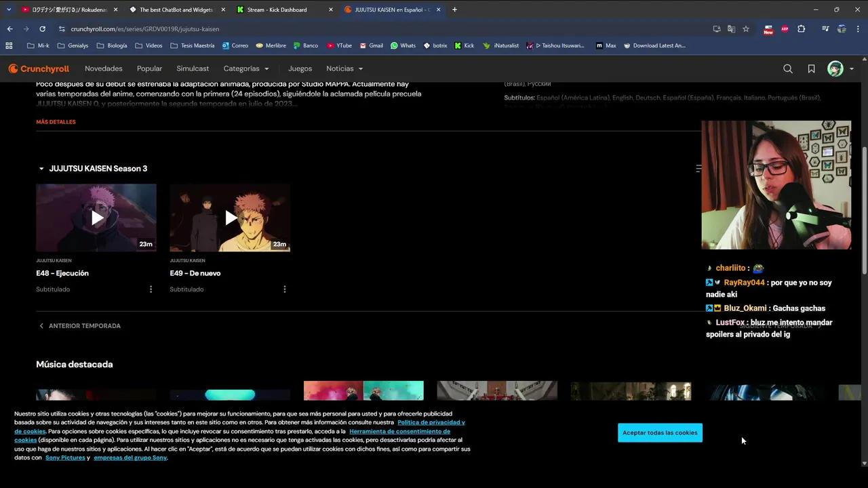Open a new browser tab
This screenshot has height=488, width=868.
[x=454, y=9]
